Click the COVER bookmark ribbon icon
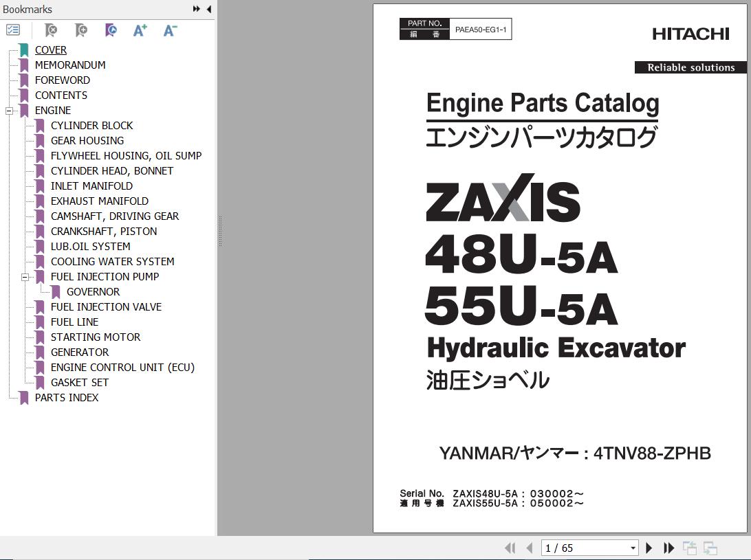Screen dimensions: 751x560 [25, 49]
